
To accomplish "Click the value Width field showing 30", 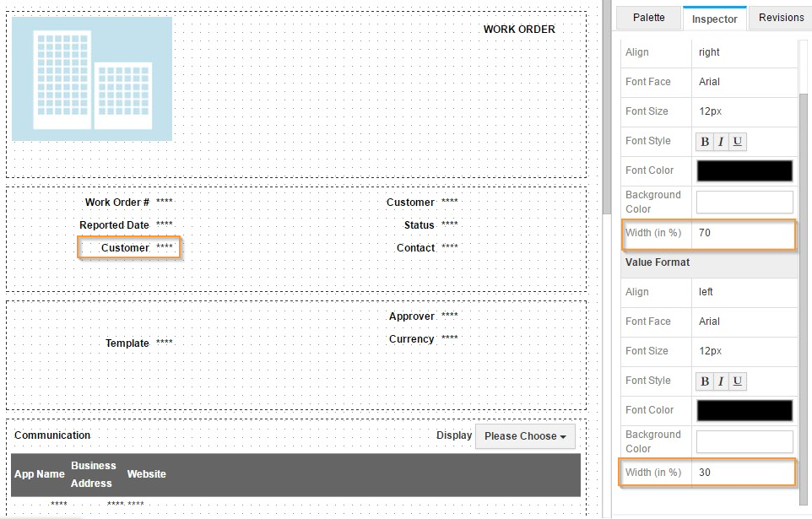I will point(743,473).
